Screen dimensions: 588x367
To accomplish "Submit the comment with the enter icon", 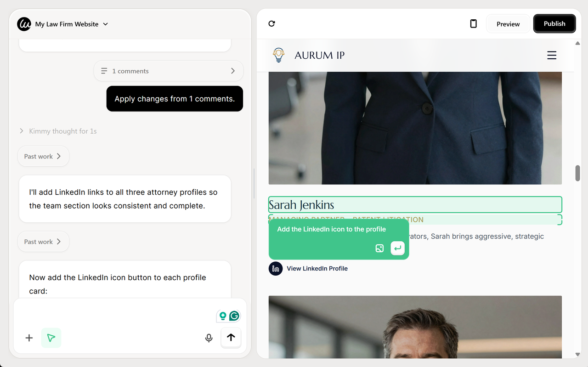I will click(x=397, y=248).
